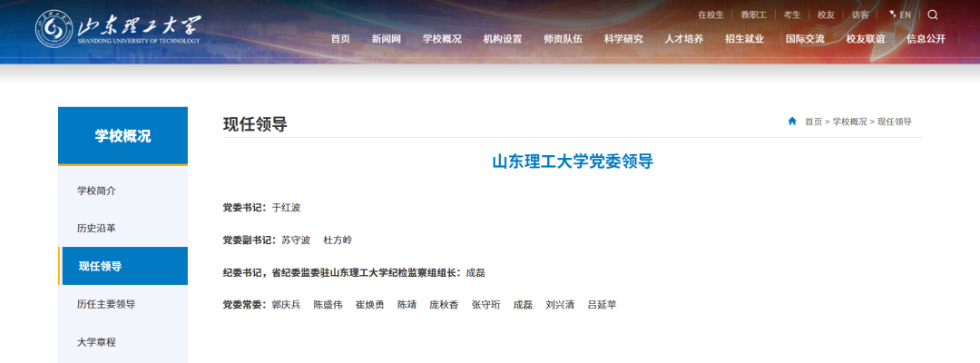The image size is (980, 363).
Task: Click the 党委副书记 label
Action: (x=250, y=240)
